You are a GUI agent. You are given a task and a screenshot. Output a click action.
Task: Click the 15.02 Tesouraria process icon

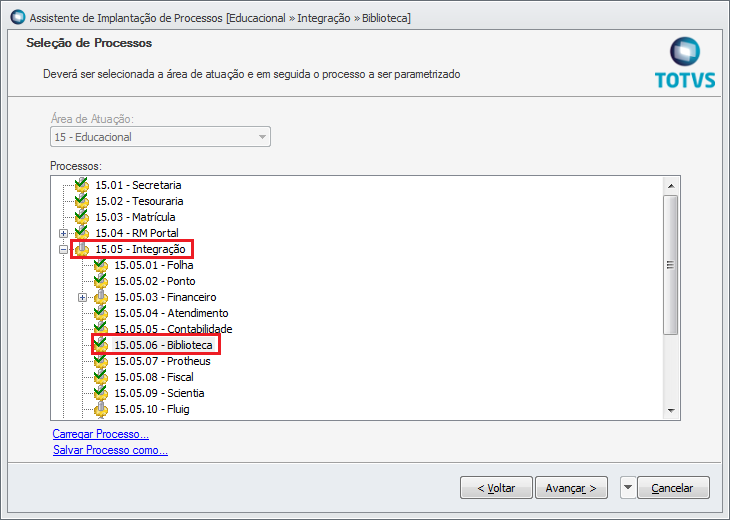pos(82,201)
